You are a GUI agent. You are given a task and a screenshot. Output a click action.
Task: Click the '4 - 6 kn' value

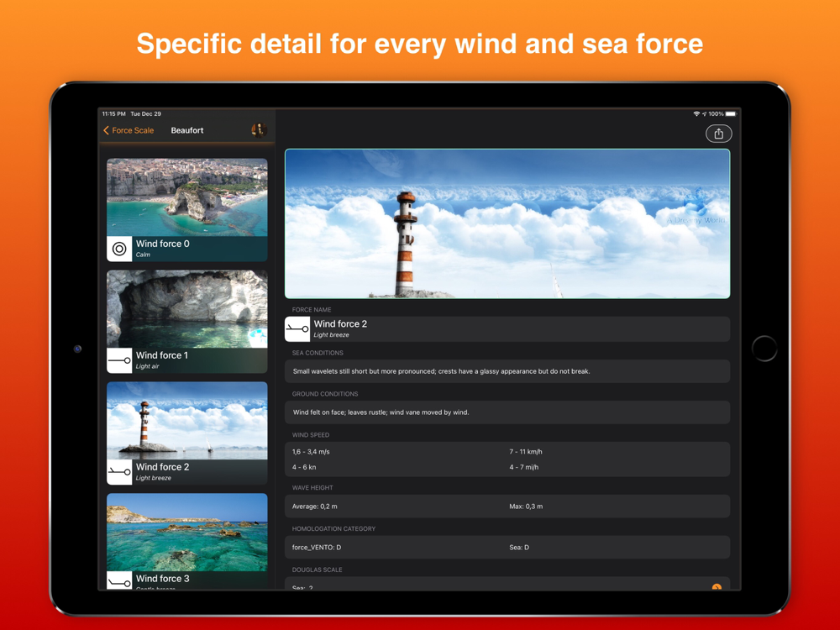point(304,467)
